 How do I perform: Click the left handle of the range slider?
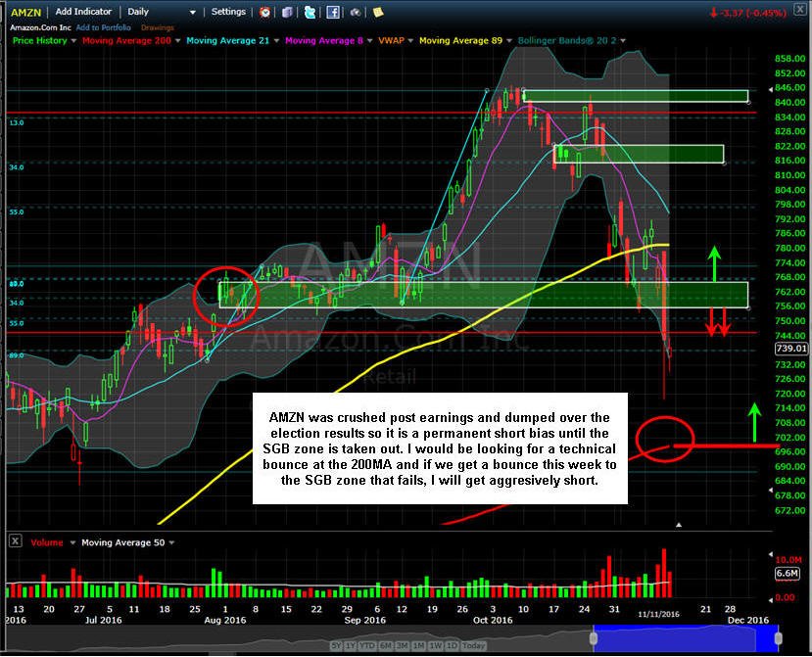click(594, 638)
